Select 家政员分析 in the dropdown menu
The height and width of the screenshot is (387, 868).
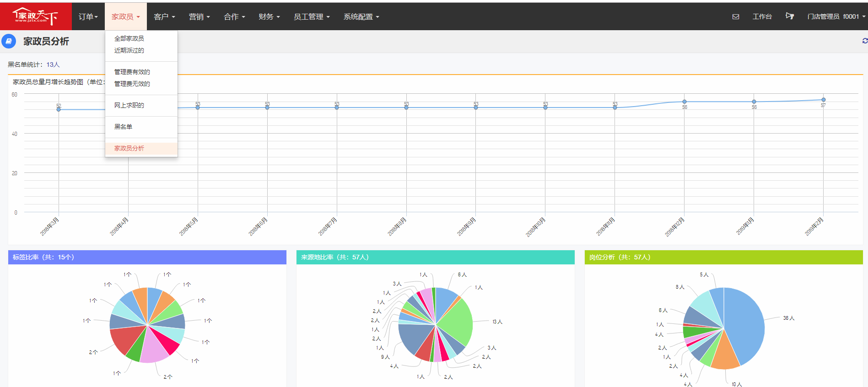click(141, 148)
